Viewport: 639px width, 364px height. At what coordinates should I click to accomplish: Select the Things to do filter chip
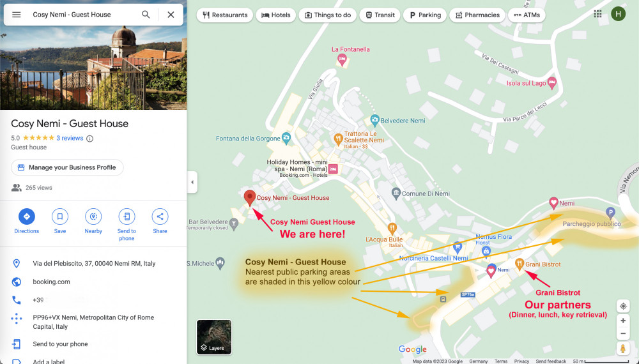[x=328, y=15]
